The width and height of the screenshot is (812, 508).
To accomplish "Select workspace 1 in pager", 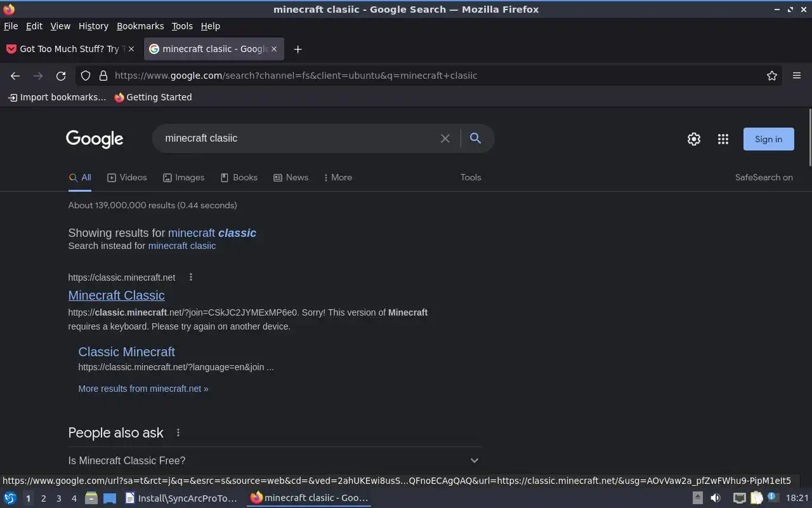I will point(28,498).
